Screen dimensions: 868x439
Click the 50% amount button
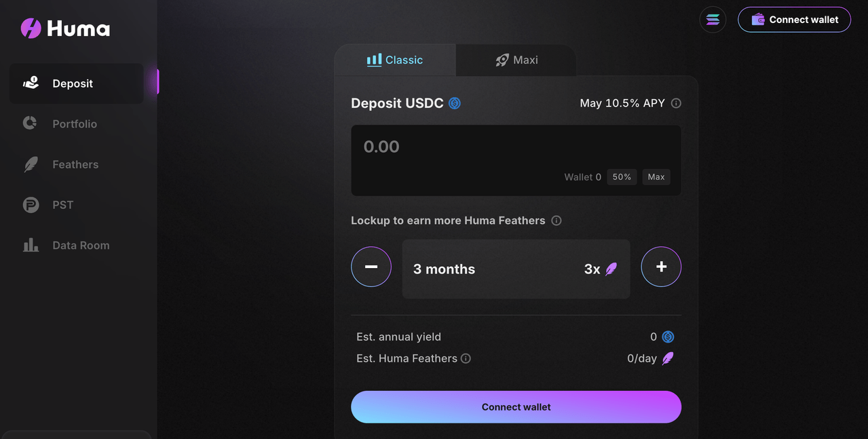pos(622,177)
